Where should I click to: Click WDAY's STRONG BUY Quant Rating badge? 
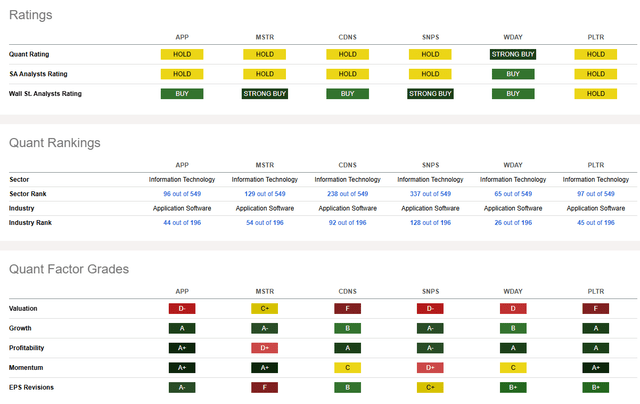(513, 54)
